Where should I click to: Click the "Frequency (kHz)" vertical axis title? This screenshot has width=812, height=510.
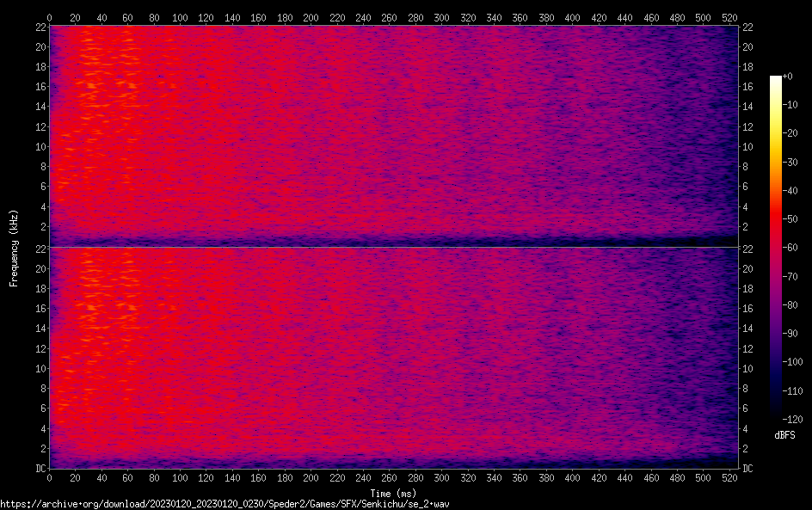tap(14, 247)
